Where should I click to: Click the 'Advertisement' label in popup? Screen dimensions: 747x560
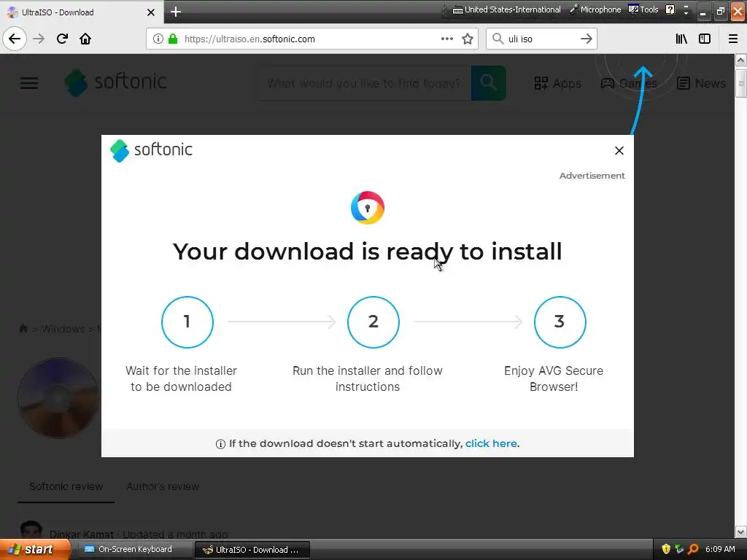592,176
